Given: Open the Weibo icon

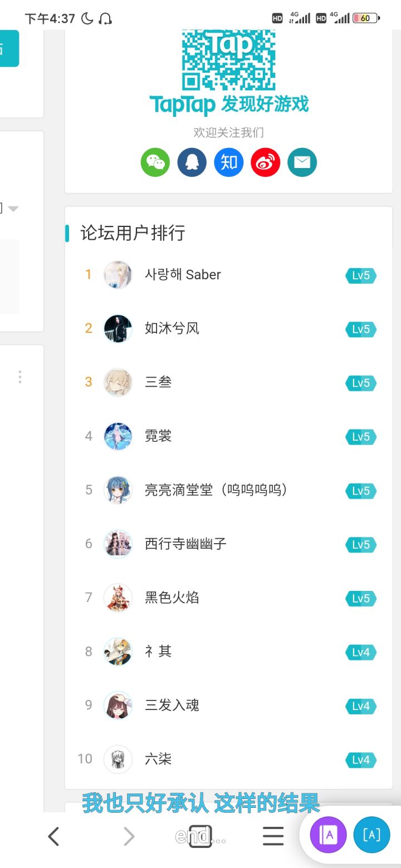Looking at the screenshot, I should pos(265,162).
